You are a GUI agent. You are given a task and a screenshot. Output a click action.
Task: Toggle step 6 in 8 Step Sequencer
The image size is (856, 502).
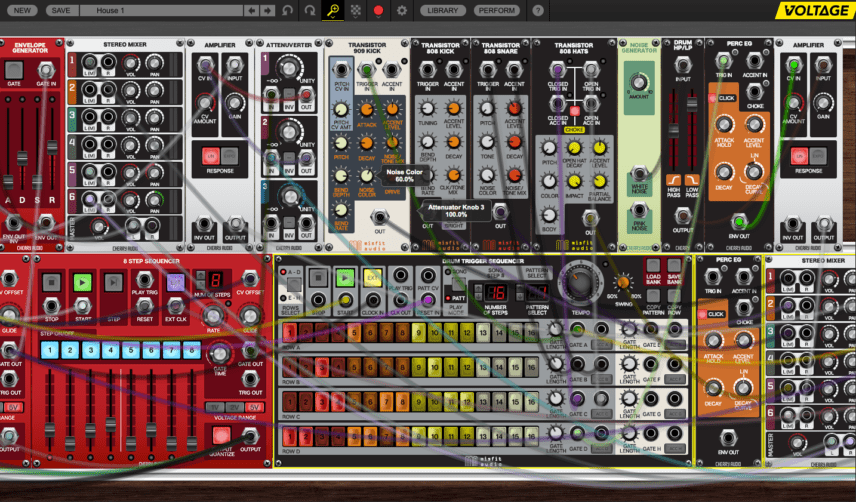(x=151, y=350)
